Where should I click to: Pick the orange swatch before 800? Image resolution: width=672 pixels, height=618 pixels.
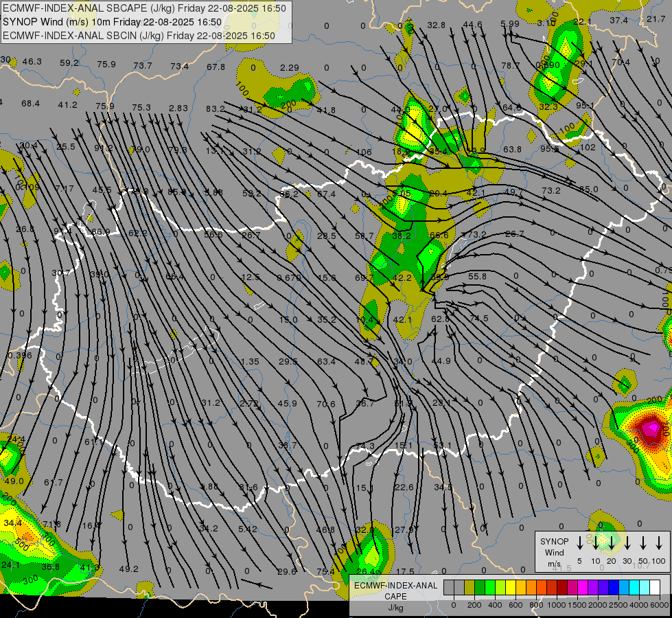[531, 588]
